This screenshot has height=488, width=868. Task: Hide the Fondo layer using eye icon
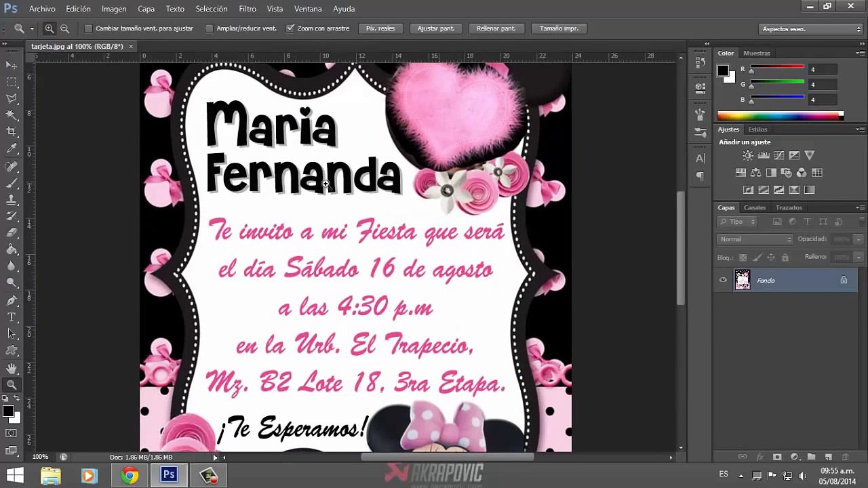pyautogui.click(x=723, y=280)
